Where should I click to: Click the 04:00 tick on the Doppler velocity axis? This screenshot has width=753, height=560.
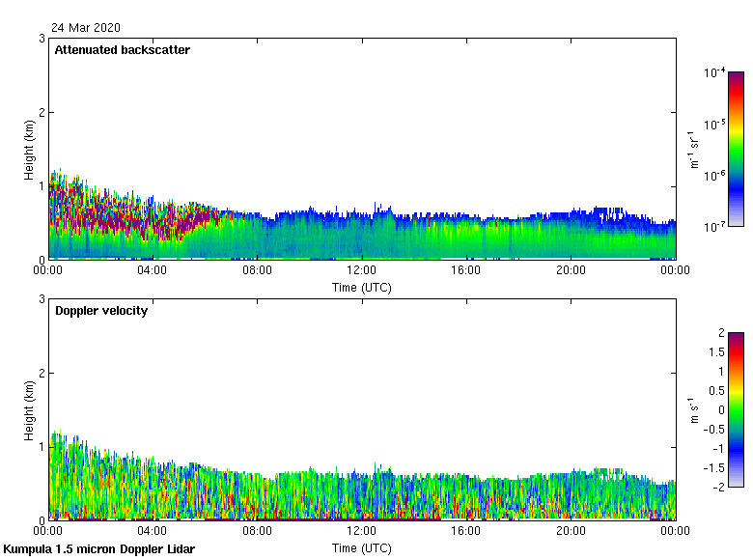point(153,531)
